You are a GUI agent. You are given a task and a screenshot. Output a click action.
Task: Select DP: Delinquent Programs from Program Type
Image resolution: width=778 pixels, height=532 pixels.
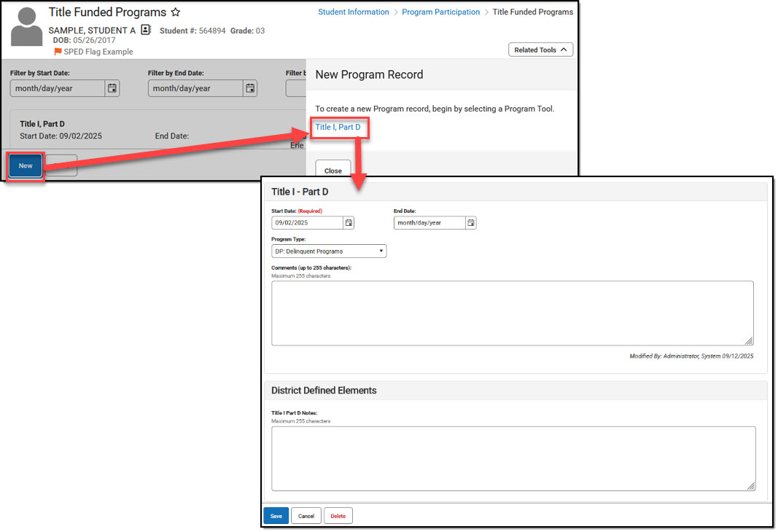coord(328,250)
